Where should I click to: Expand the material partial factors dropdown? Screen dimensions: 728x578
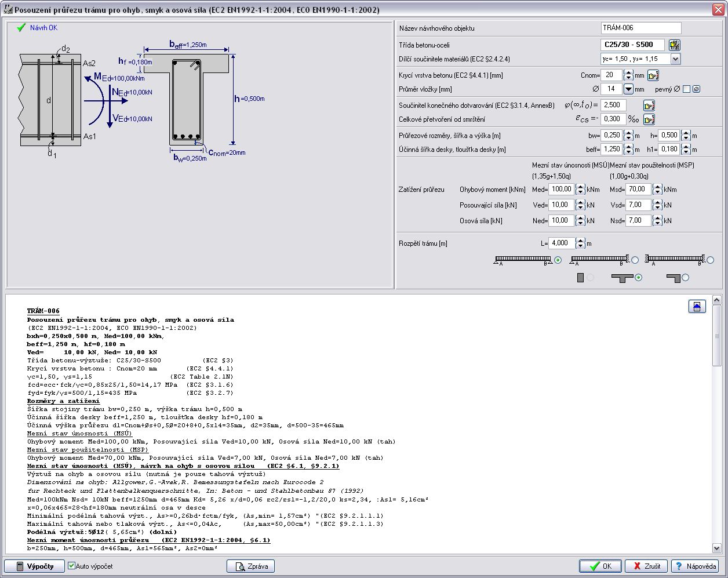click(x=675, y=59)
